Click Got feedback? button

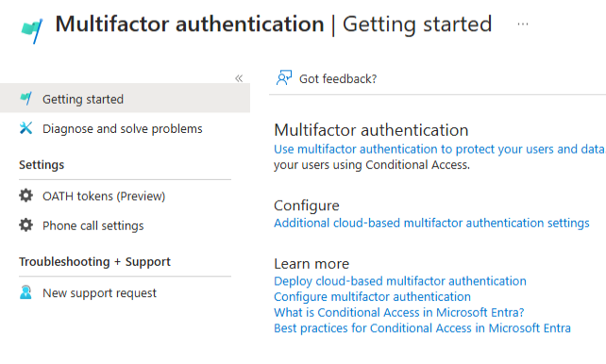[327, 78]
